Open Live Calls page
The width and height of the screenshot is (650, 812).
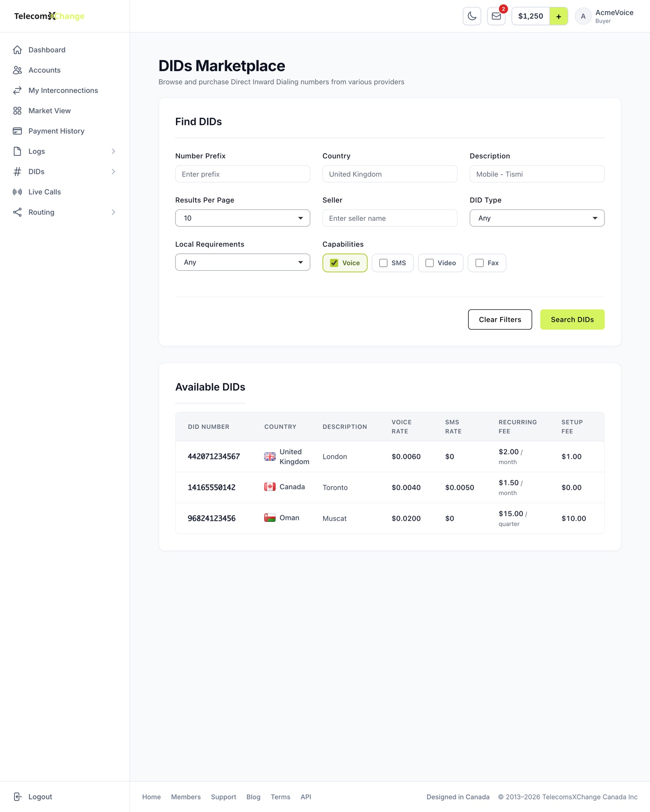(45, 192)
